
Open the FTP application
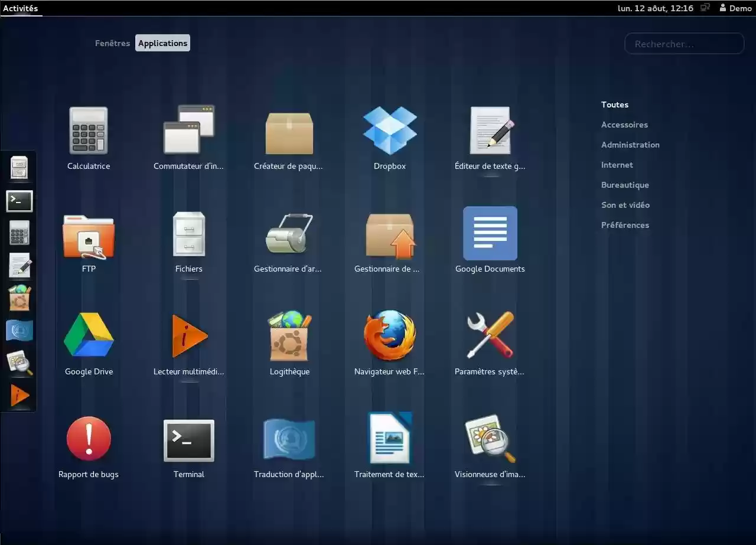(x=88, y=234)
